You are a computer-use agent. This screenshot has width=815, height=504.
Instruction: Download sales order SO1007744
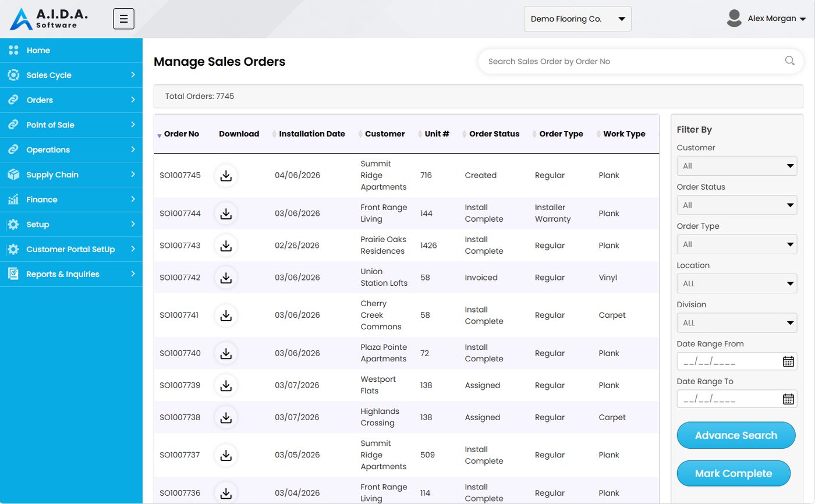click(x=226, y=214)
